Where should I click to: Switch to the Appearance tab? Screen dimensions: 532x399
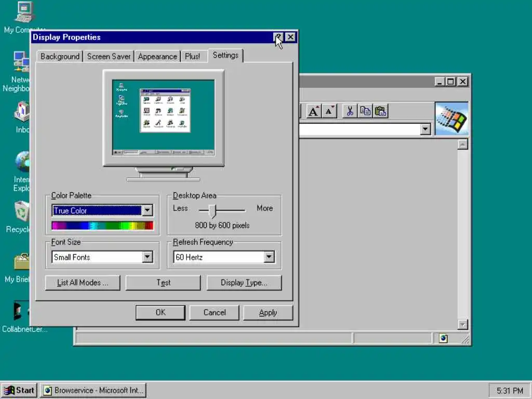pos(157,56)
